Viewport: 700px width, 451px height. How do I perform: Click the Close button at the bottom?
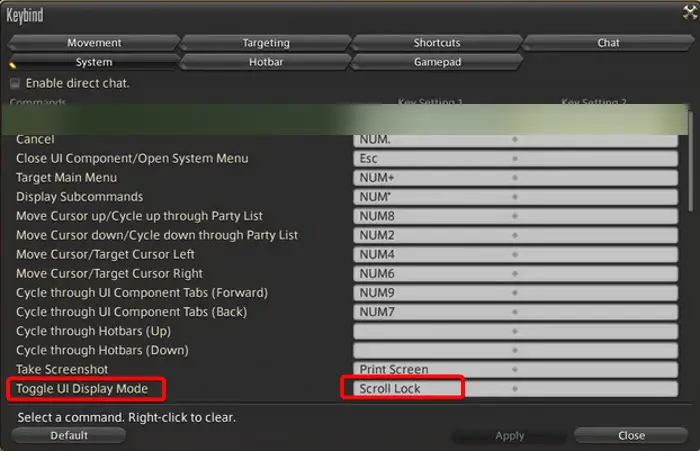(631, 435)
